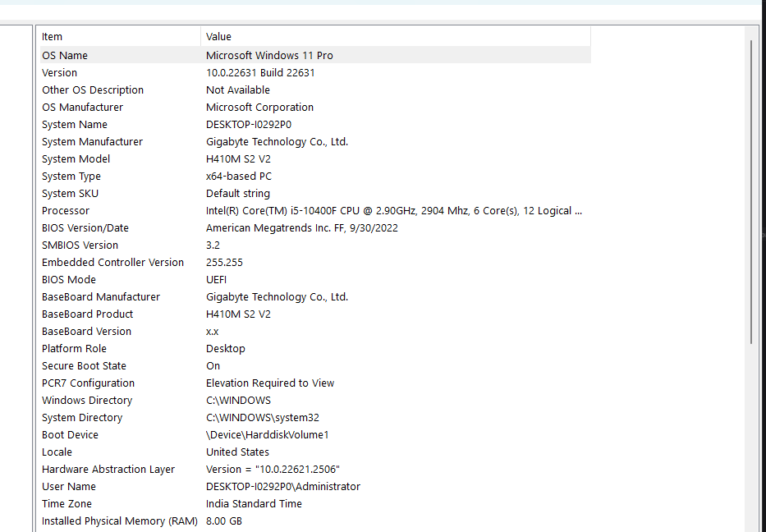
Task: Click Gigabyte Technology value in BaseBoard Manufacturer row
Action: 277,297
